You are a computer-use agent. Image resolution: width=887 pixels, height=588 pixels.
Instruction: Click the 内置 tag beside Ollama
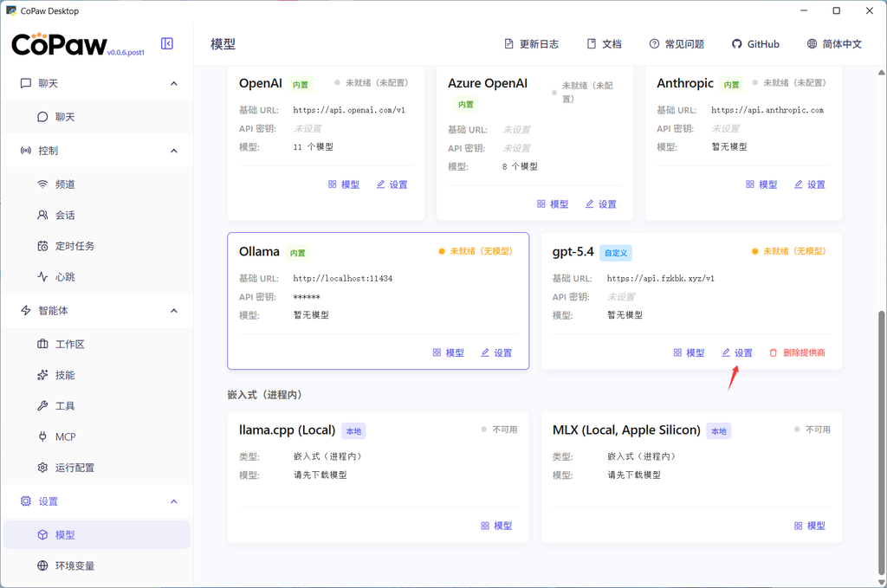click(298, 253)
